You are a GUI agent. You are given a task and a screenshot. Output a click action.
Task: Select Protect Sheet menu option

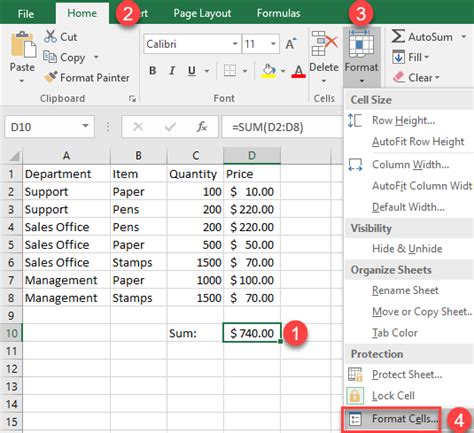tap(407, 374)
